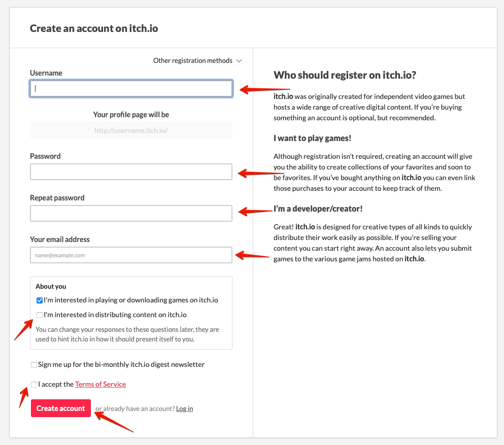Image resolution: width=504 pixels, height=445 pixels.
Task: Check interested in distributing content option
Action: (39, 315)
